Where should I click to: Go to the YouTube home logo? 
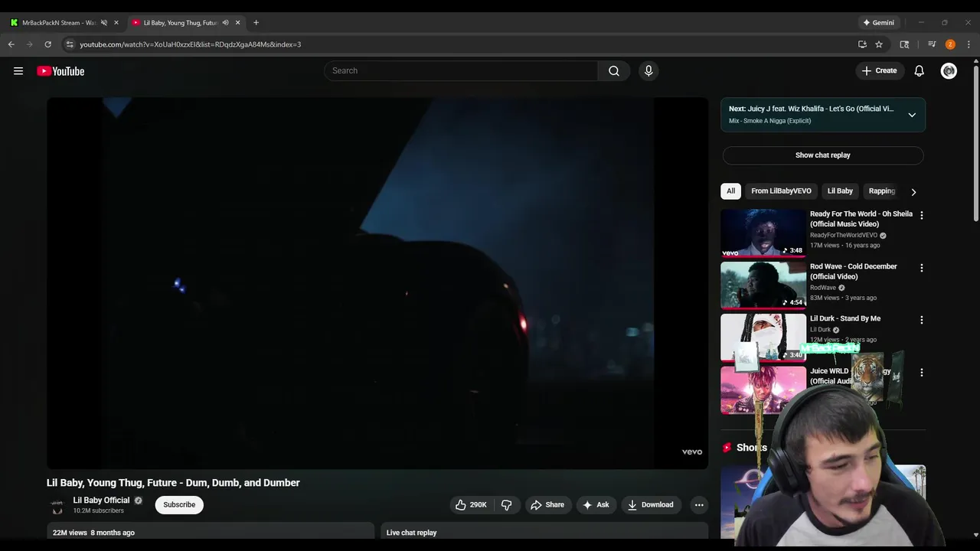pyautogui.click(x=60, y=71)
